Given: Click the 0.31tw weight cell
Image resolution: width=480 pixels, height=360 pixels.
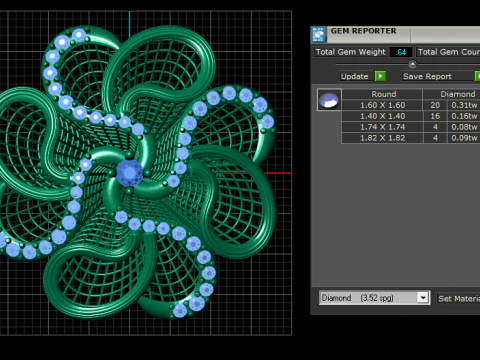Looking at the screenshot, I should pyautogui.click(x=464, y=105).
